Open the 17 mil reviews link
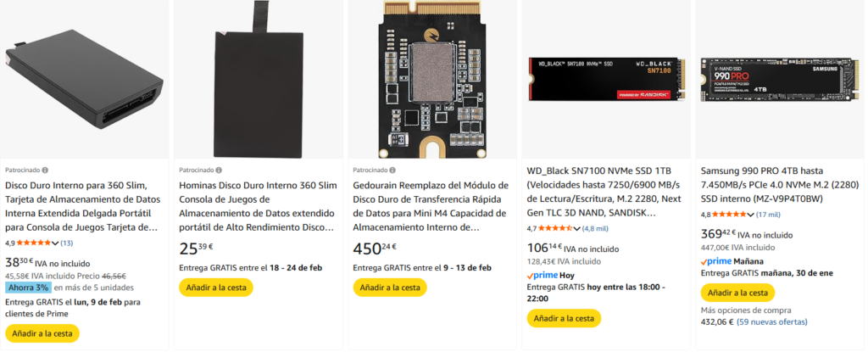Image resolution: width=868 pixels, height=352 pixels. 769,215
